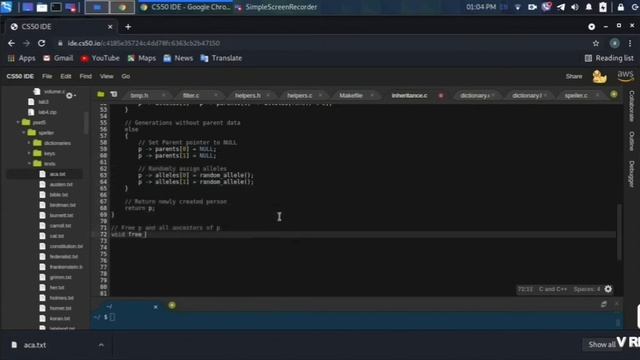Open editor preferences gear in status bar
The width and height of the screenshot is (640, 360).
[608, 289]
